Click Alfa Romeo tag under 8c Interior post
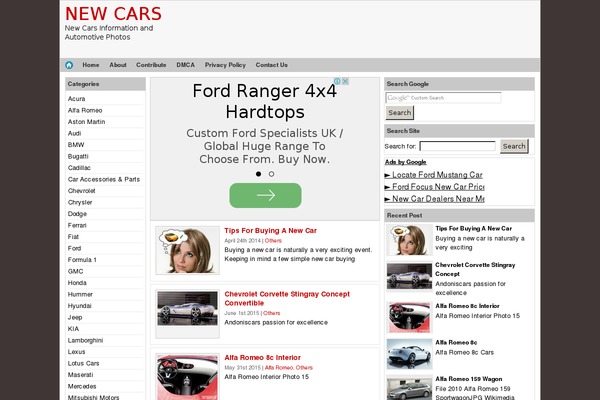The image size is (600, 400). click(279, 367)
